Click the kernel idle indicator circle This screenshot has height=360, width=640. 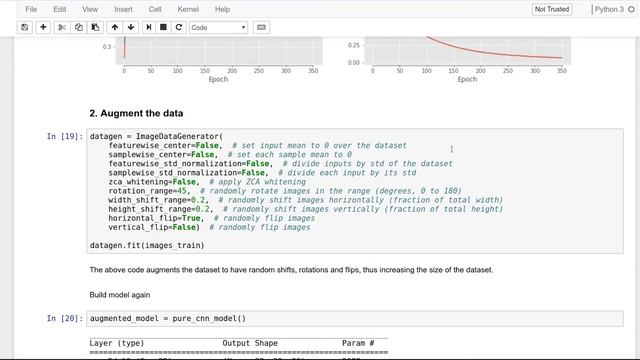[x=631, y=9]
